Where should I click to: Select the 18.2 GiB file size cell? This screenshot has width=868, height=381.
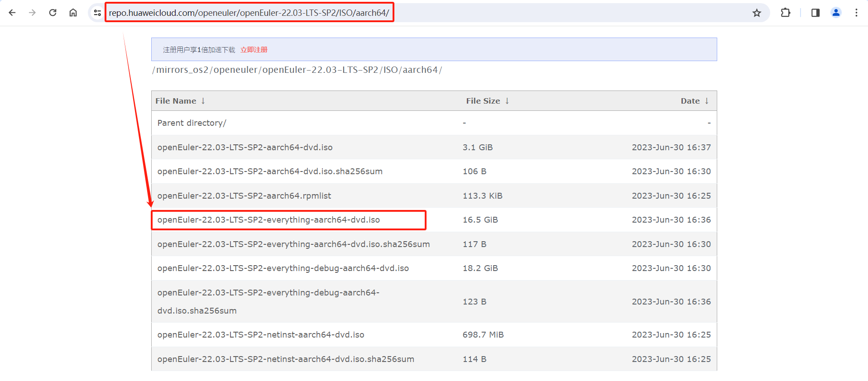[480, 268]
